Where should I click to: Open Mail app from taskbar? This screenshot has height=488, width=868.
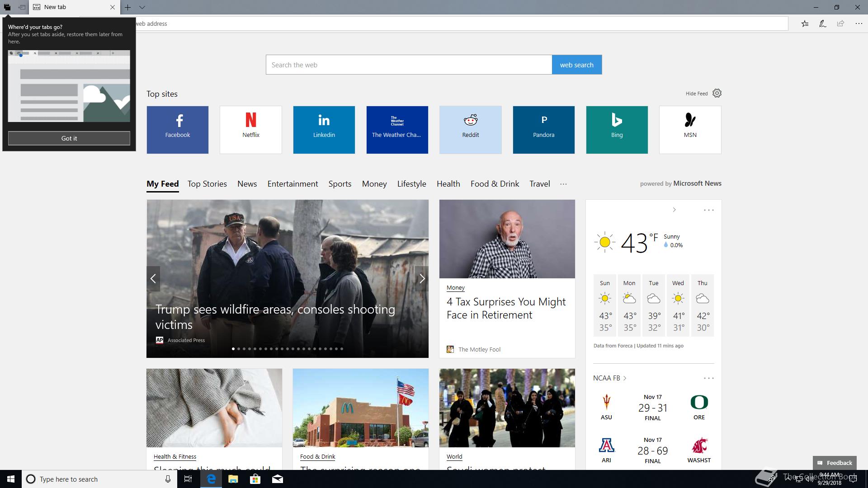pos(278,479)
